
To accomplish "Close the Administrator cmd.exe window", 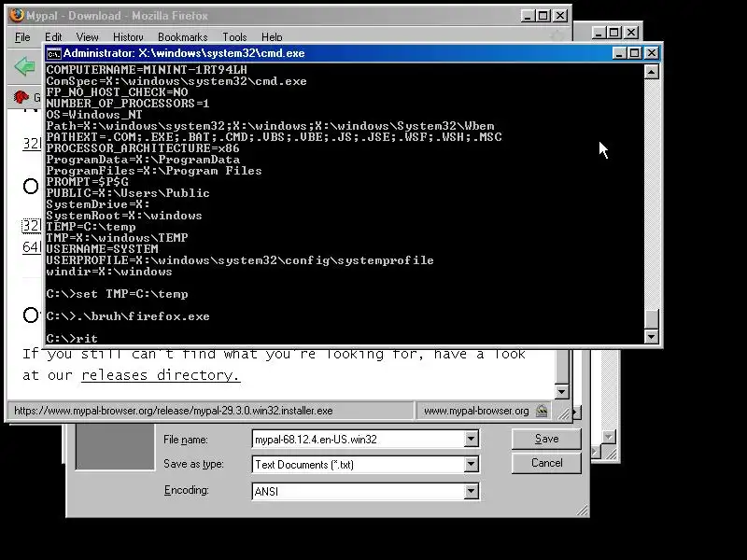I will pos(651,53).
